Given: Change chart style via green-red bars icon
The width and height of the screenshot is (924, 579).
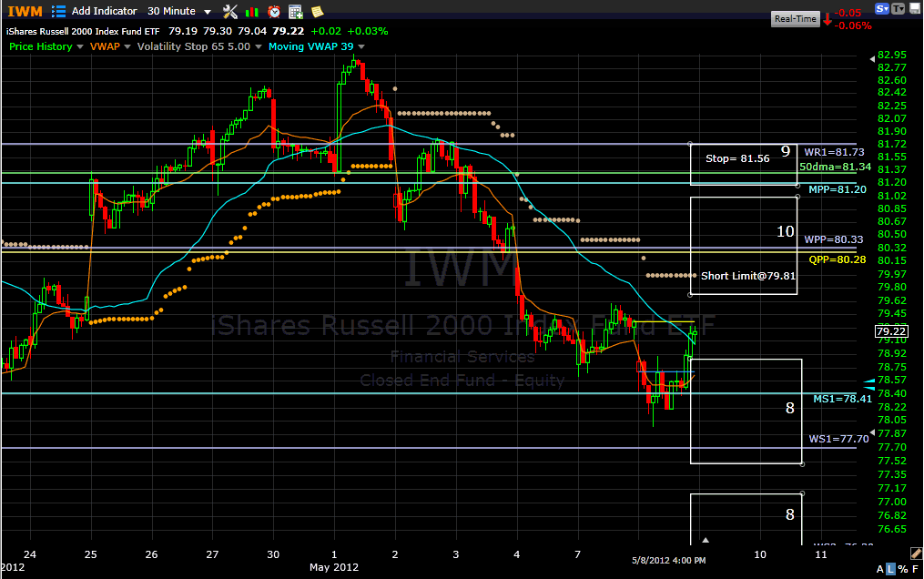Looking at the screenshot, I should tap(251, 11).
